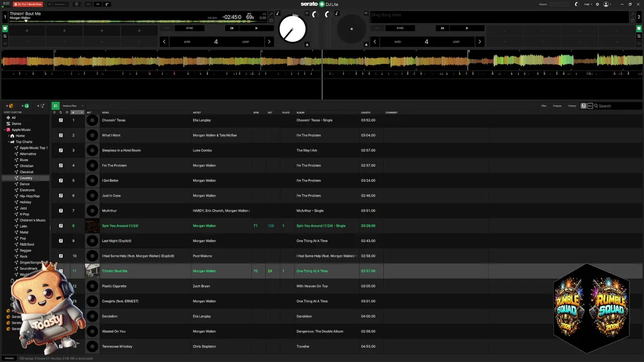Halve deck 2 loop size with left arrow
This screenshot has height=362, width=644.
click(x=375, y=42)
